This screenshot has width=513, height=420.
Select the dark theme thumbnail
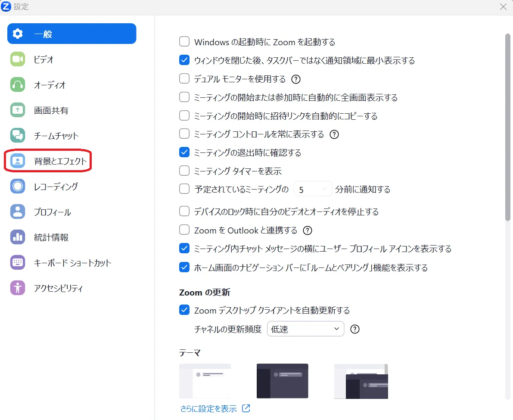(x=282, y=381)
